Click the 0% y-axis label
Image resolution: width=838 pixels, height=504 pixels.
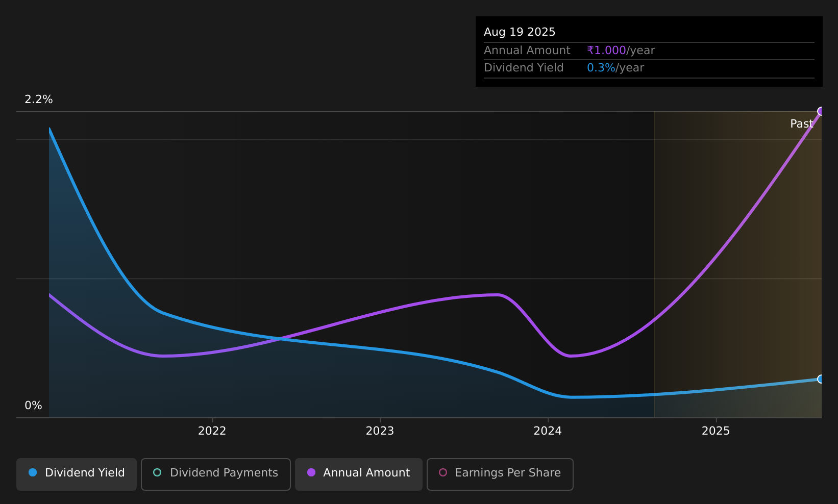point(33,406)
